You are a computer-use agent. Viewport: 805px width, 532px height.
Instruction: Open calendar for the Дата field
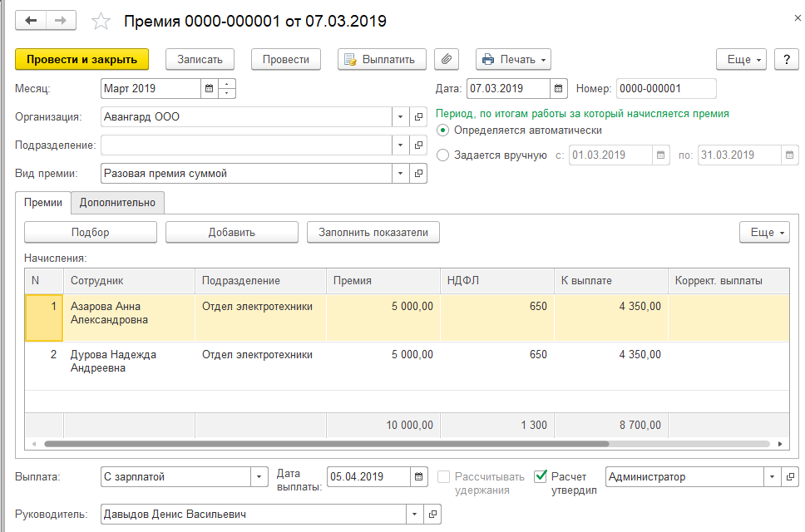coord(559,88)
